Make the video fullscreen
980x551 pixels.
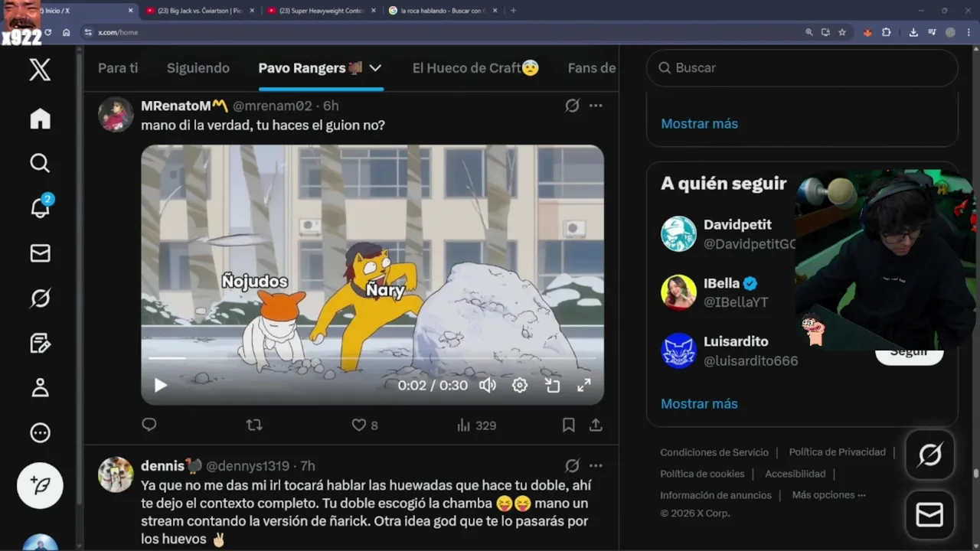(x=583, y=385)
